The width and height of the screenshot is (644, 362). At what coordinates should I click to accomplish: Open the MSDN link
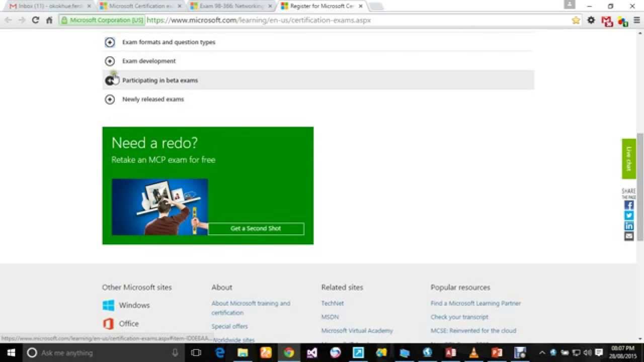(x=330, y=317)
